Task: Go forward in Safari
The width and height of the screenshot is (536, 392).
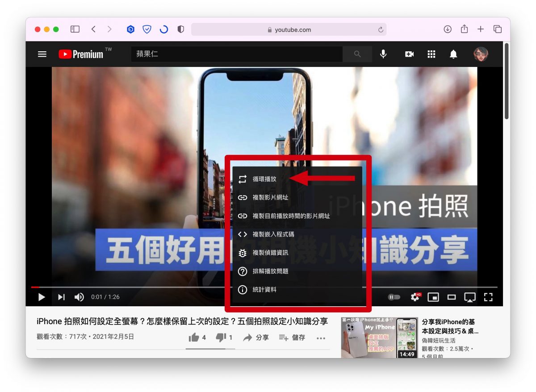Action: pos(109,29)
